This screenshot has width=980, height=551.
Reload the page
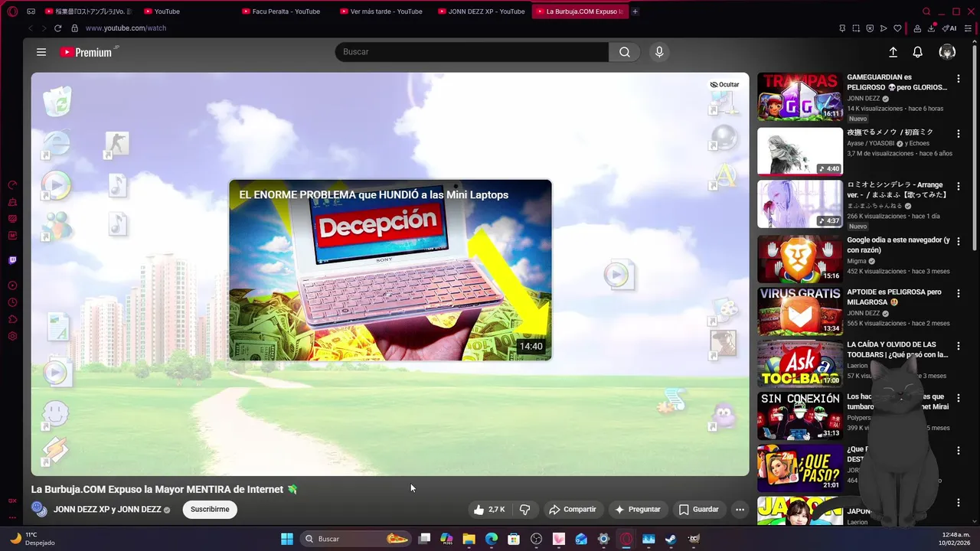[57, 28]
